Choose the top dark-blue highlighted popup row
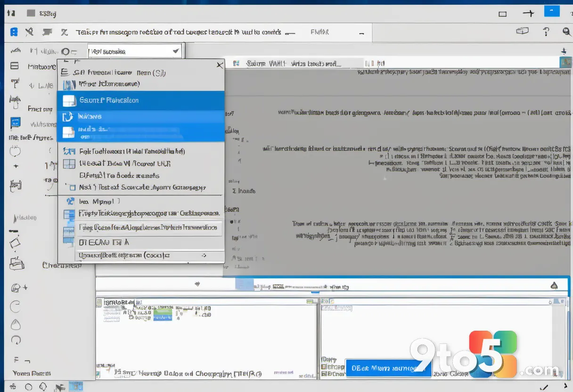Image resolution: width=573 pixels, height=392 pixels. tap(140, 100)
